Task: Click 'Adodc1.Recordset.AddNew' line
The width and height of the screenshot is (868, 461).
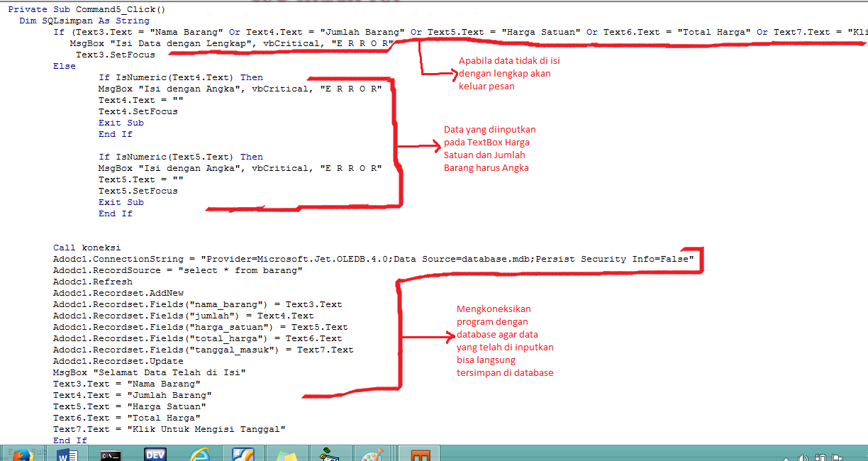Action: (118, 293)
